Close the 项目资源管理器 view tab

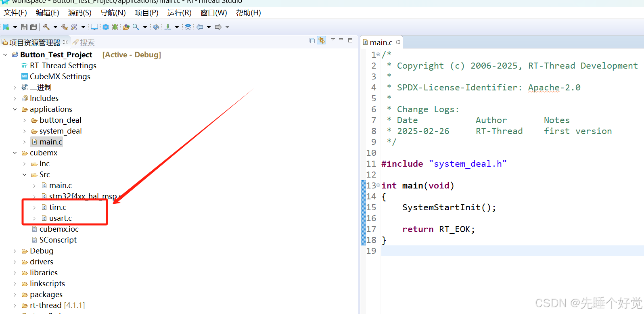(x=65, y=42)
